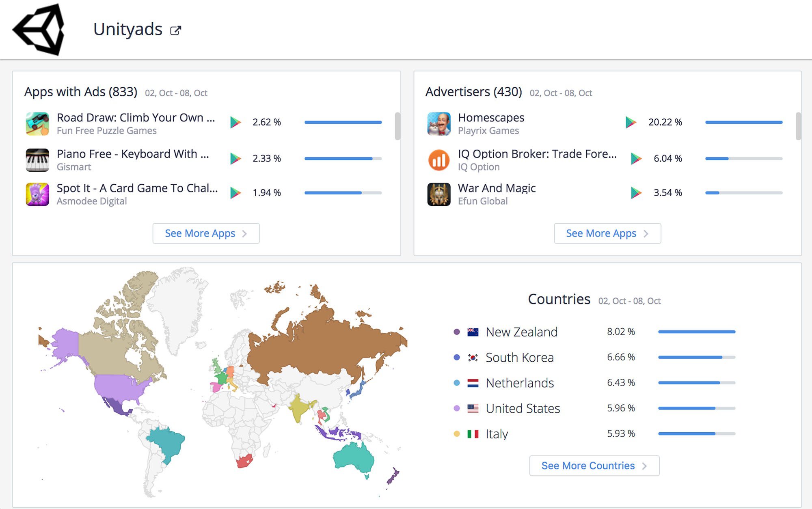This screenshot has height=509, width=812.
Task: Click the 'New Zealand' country name
Action: point(522,332)
